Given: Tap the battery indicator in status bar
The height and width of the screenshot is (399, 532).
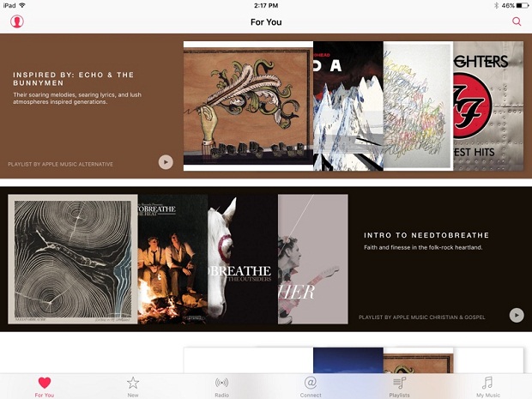Looking at the screenshot, I should point(523,5).
